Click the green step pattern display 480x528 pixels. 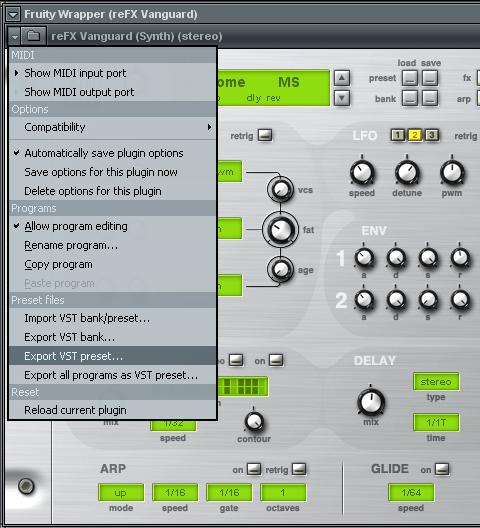243,386
